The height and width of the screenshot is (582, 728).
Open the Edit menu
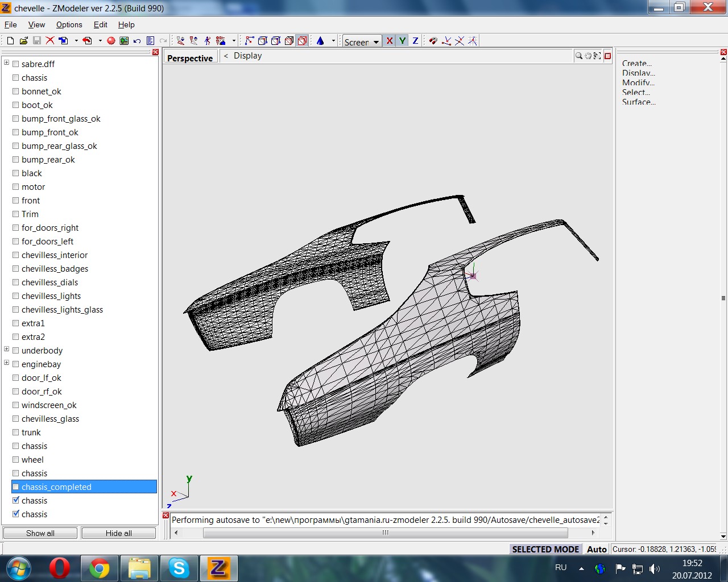tap(100, 24)
